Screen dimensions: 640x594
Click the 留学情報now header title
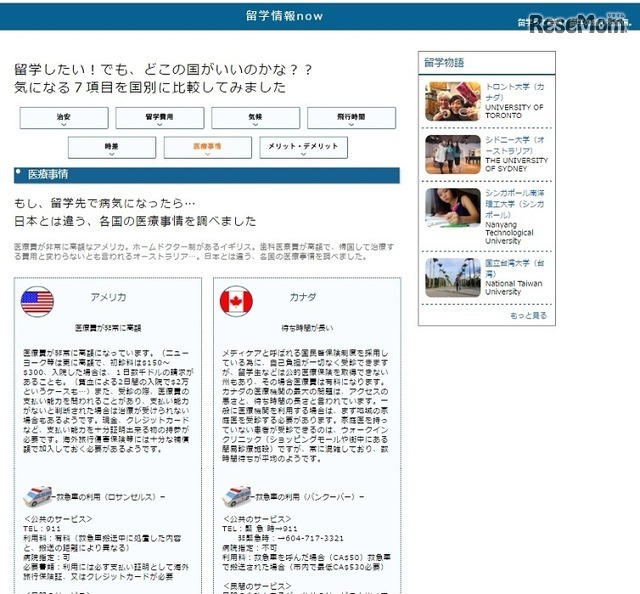(x=284, y=16)
